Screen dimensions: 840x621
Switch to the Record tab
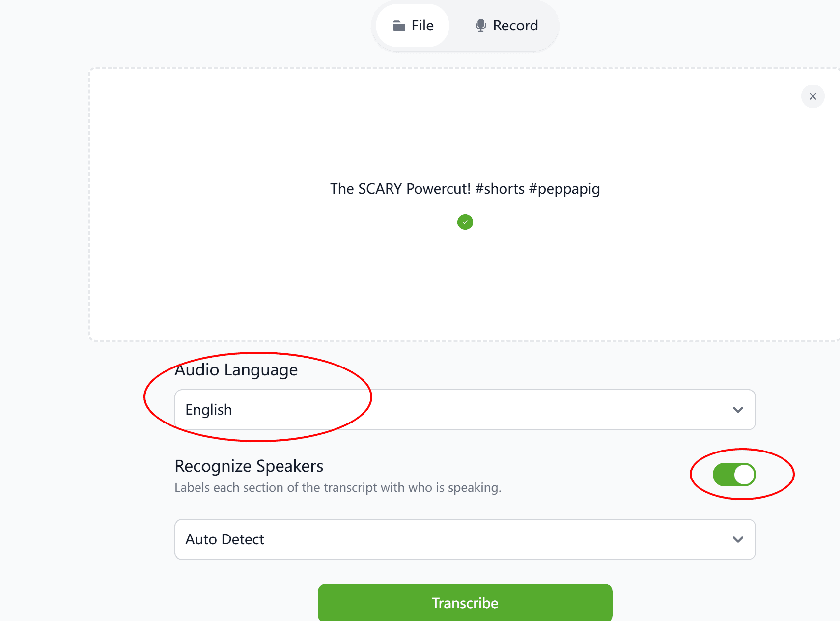point(506,26)
